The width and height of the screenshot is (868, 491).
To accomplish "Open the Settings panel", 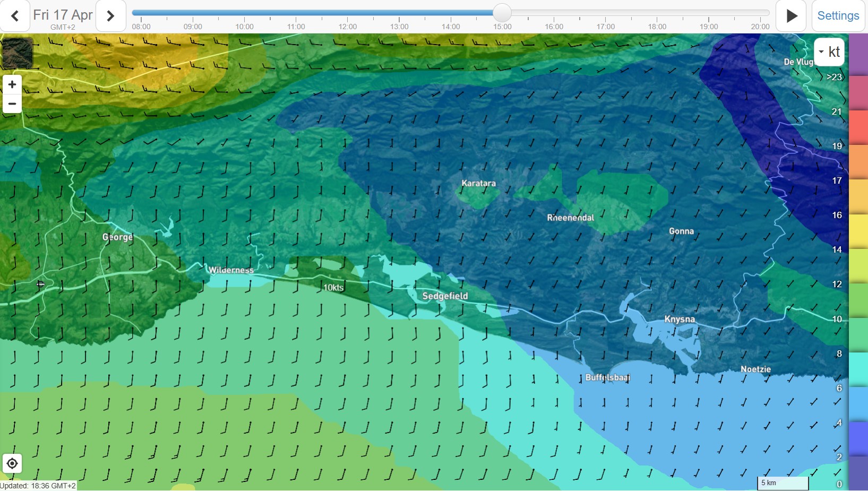I will pos(838,16).
